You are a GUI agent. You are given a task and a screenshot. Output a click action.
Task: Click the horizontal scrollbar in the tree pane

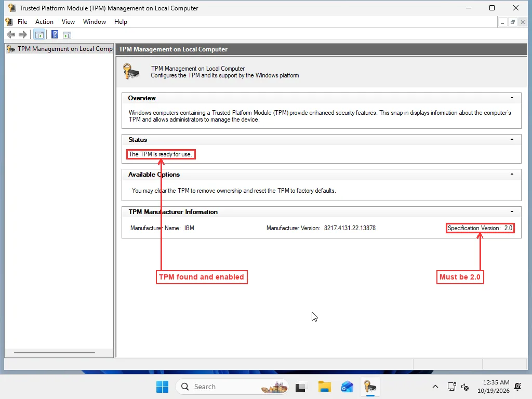[x=54, y=353]
